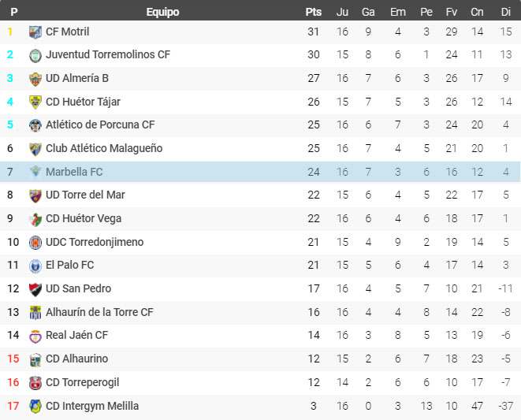This screenshot has width=521, height=420.
Task: Click the Atlético de Porcuna CF crest
Action: coord(35,125)
